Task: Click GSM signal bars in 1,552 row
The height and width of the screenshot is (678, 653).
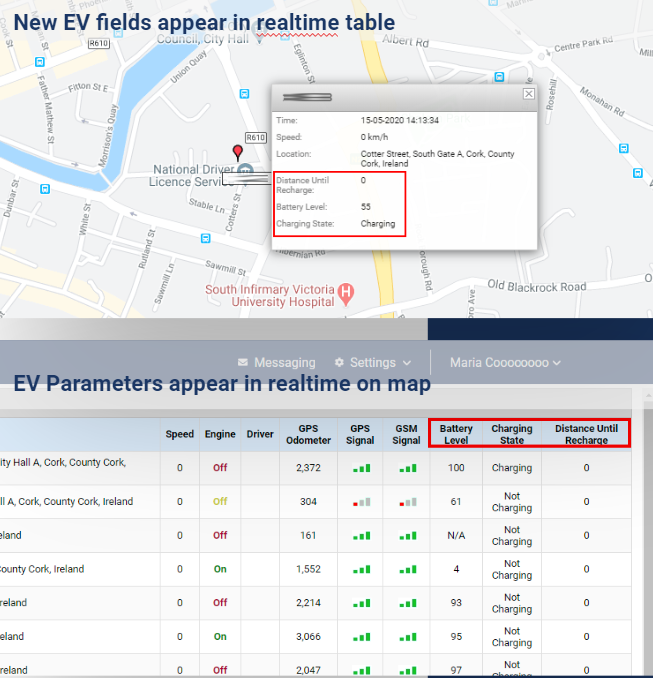Action: [408, 569]
